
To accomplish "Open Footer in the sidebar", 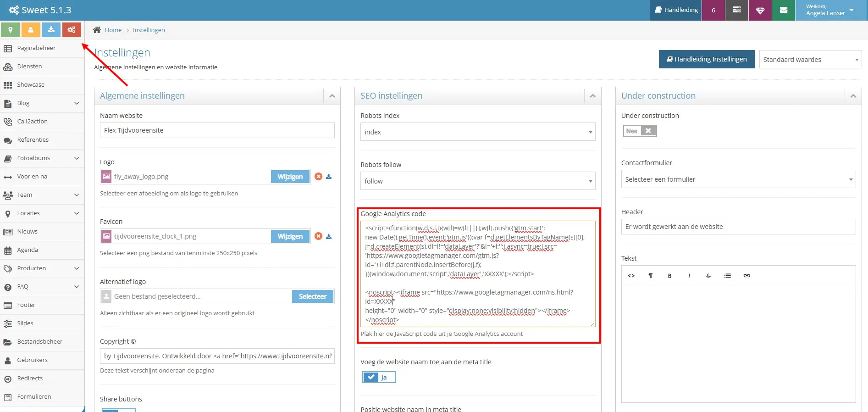I will pyautogui.click(x=42, y=305).
